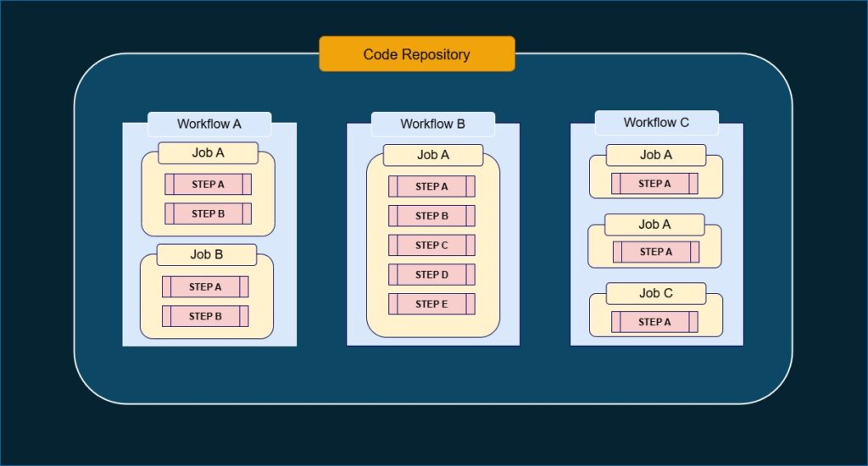Select STEP B under Workflow A Job A

tap(209, 214)
